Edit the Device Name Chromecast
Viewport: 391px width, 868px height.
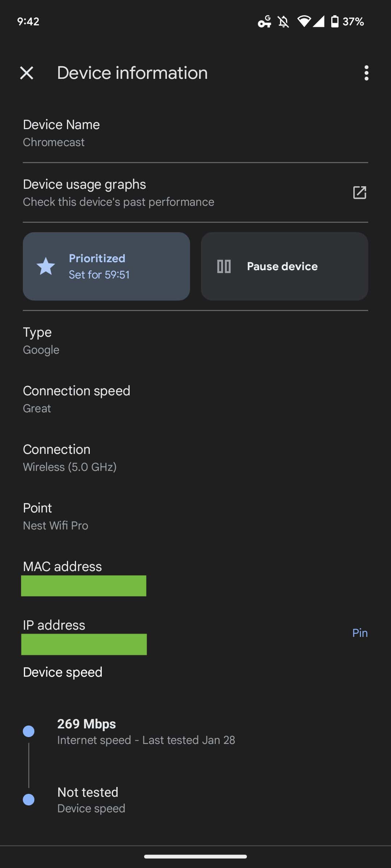pyautogui.click(x=195, y=133)
